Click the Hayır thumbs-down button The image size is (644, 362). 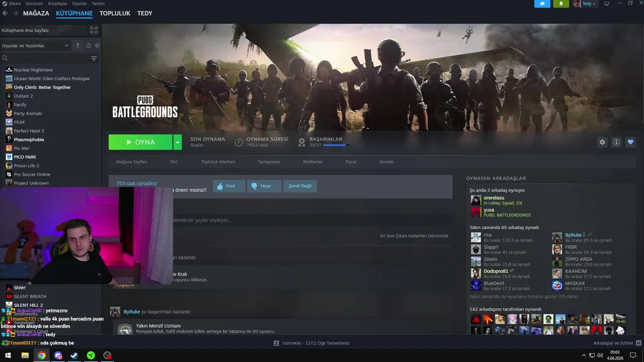point(264,186)
